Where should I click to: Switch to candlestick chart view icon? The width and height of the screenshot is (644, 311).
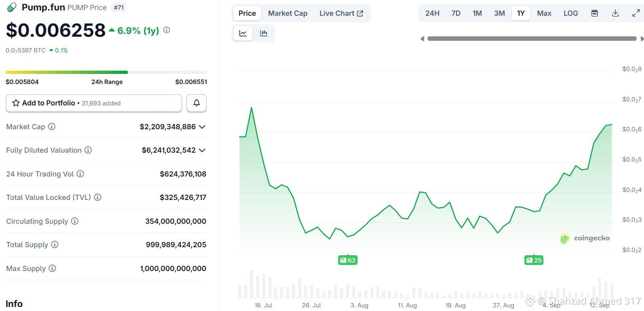coord(264,33)
